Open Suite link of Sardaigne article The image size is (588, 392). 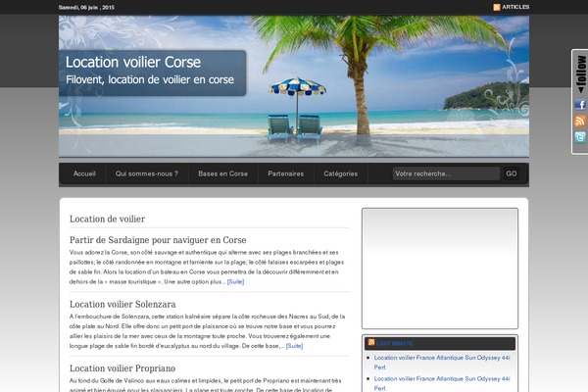coord(235,281)
